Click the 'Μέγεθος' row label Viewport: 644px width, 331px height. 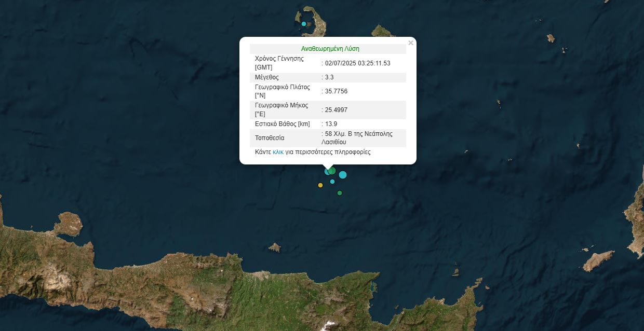pyautogui.click(x=267, y=77)
